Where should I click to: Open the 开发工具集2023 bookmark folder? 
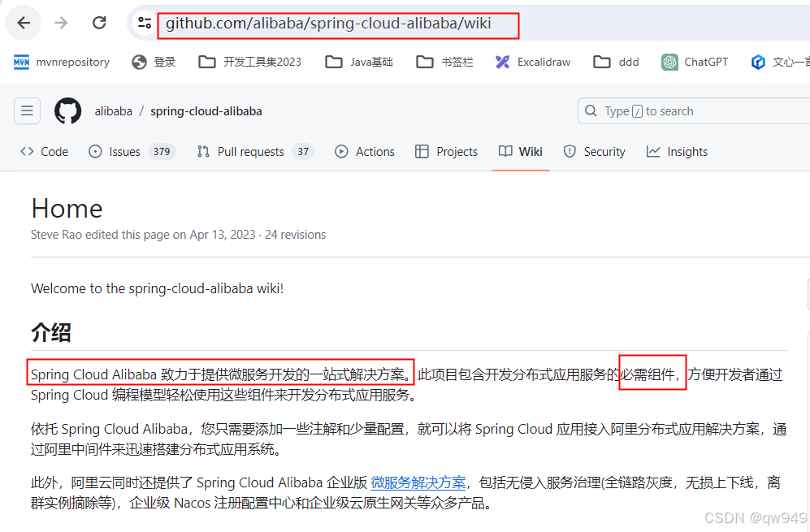click(x=249, y=62)
